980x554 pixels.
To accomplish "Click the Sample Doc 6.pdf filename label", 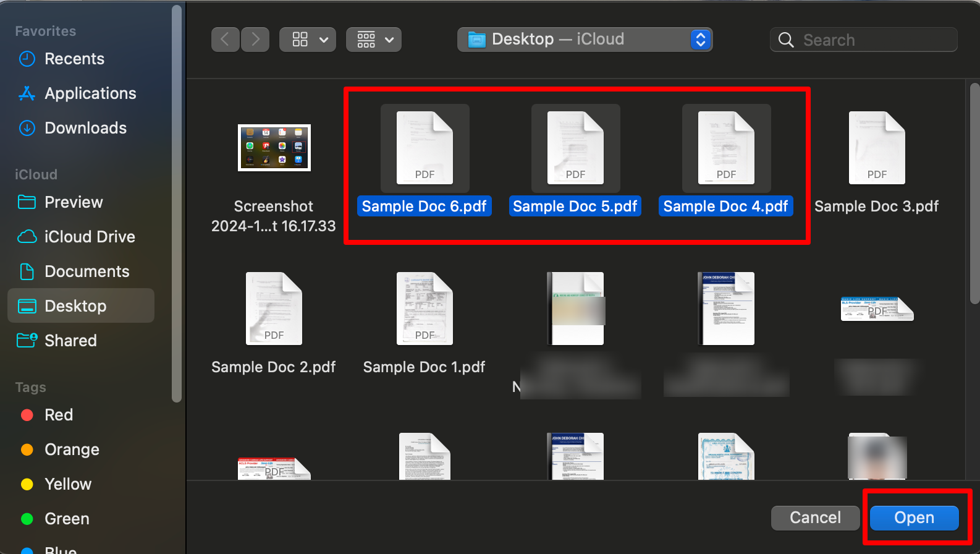I will pyautogui.click(x=425, y=206).
